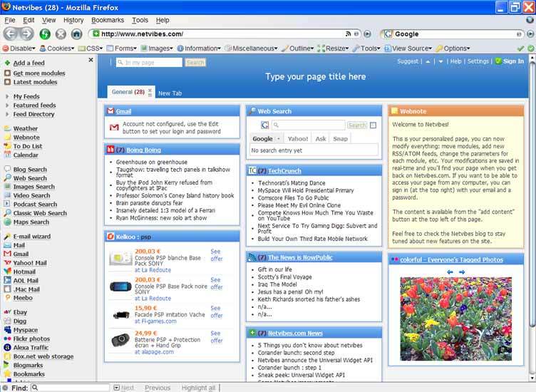Open the History menu
The width and height of the screenshot is (536, 392).
(x=73, y=20)
